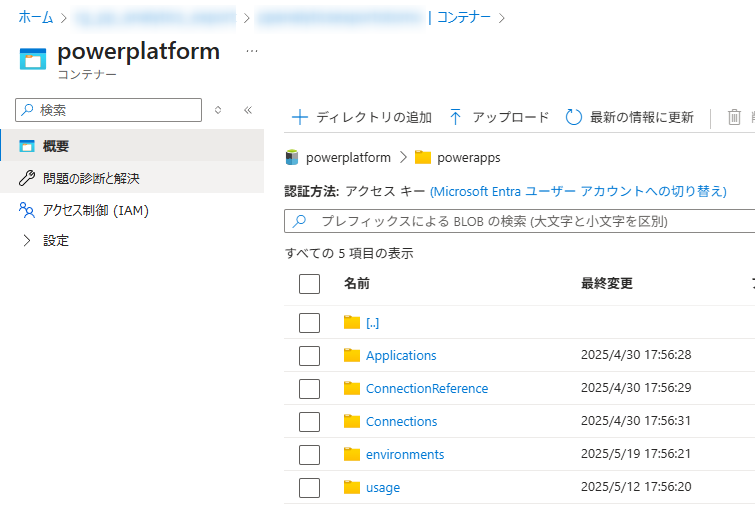Screen dimensions: 755x523
Task: Open the Connections folder link
Action: pyautogui.click(x=402, y=421)
